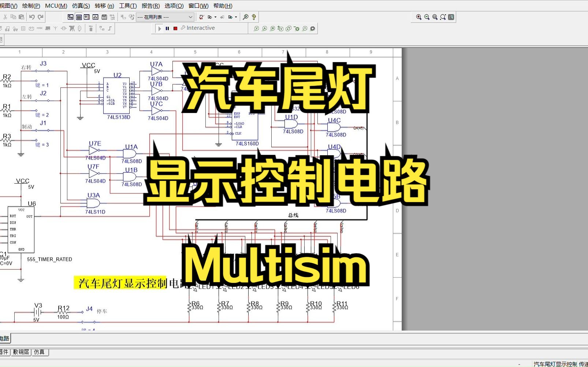Click the Zoom to Fit Sheet icon
Image resolution: width=588 pixels, height=367 pixels.
pyautogui.click(x=443, y=17)
